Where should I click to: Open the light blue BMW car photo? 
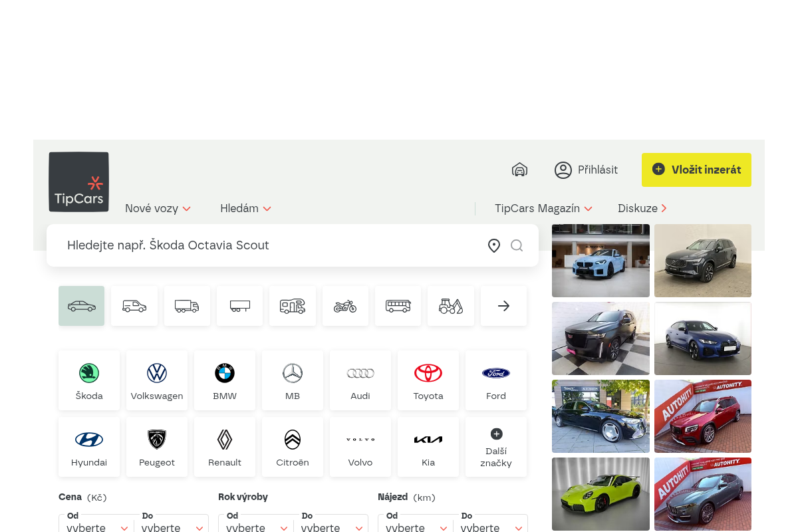tap(600, 261)
